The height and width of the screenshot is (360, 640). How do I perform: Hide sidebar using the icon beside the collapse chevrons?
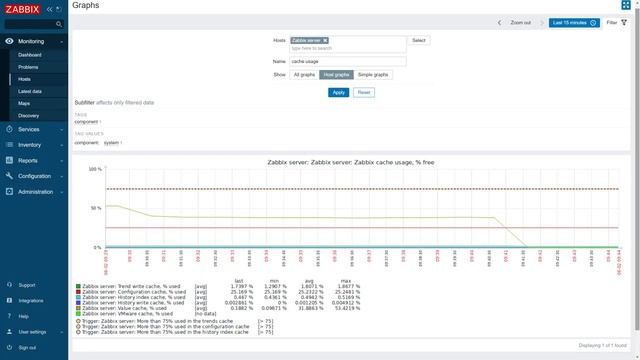tap(59, 9)
